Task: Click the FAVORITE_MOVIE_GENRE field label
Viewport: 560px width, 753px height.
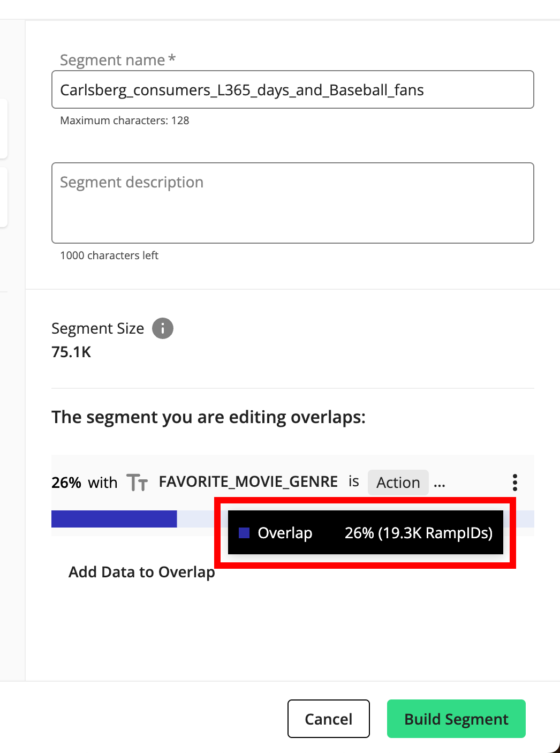Action: [x=248, y=482]
